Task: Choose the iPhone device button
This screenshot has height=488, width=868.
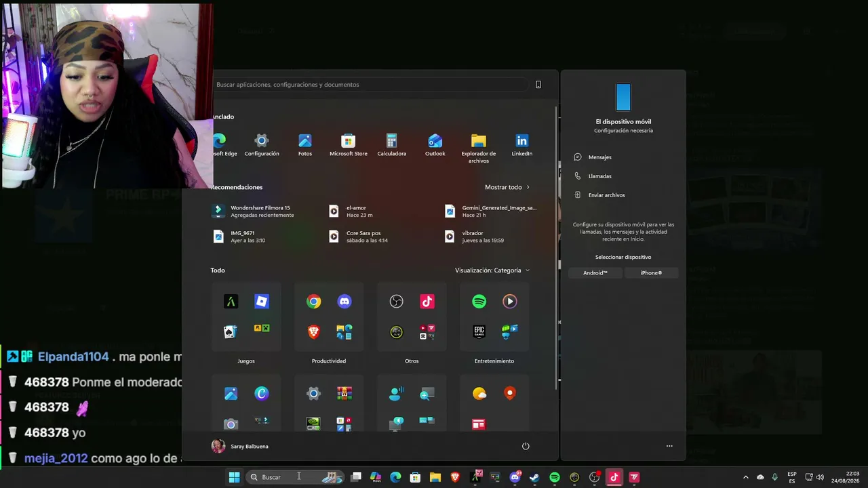Action: 651,273
